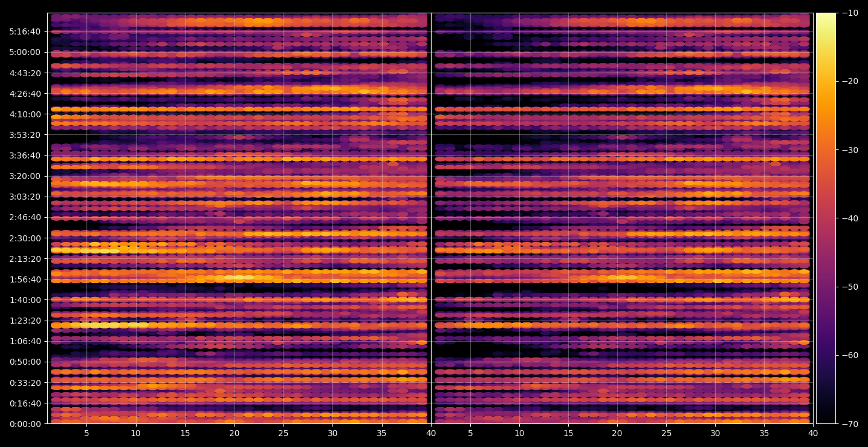Select x-axis label 10 below the right heatmap
Image resolution: width=868 pixels, height=447 pixels.
[x=519, y=434]
